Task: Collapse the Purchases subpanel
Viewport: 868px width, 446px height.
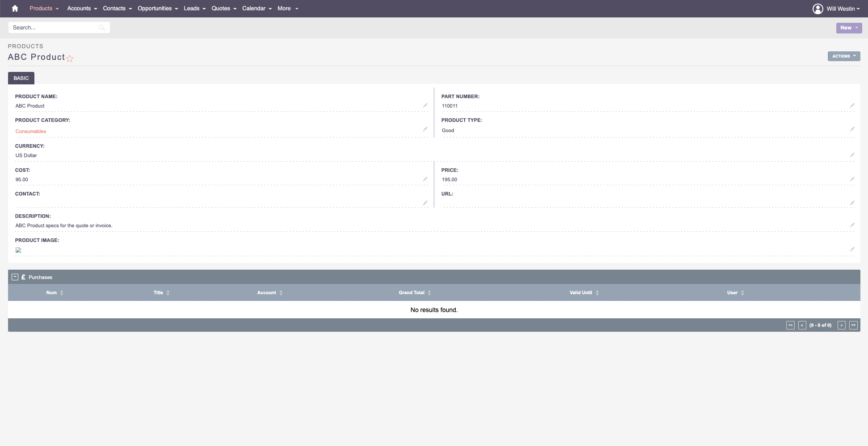Action: [x=15, y=277]
